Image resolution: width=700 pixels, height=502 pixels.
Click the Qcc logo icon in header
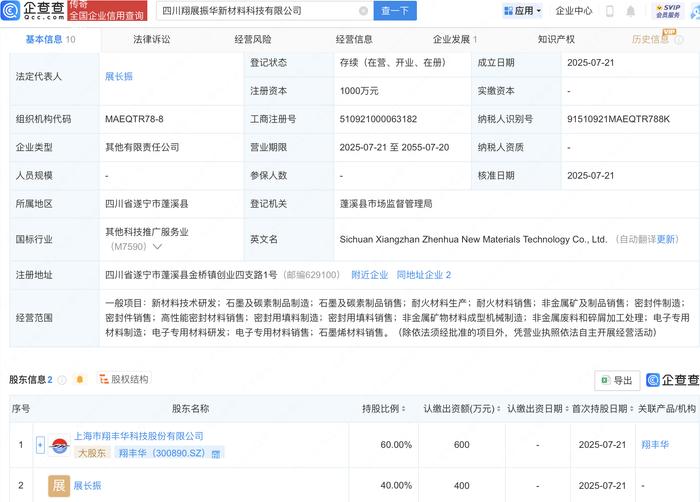click(x=10, y=10)
